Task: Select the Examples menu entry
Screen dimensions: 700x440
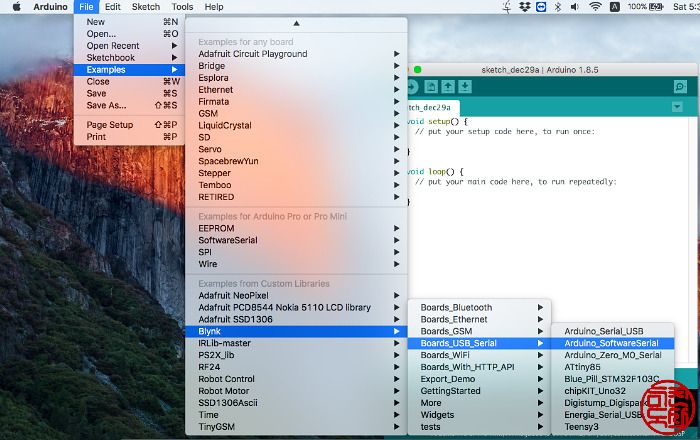Action: (x=129, y=70)
